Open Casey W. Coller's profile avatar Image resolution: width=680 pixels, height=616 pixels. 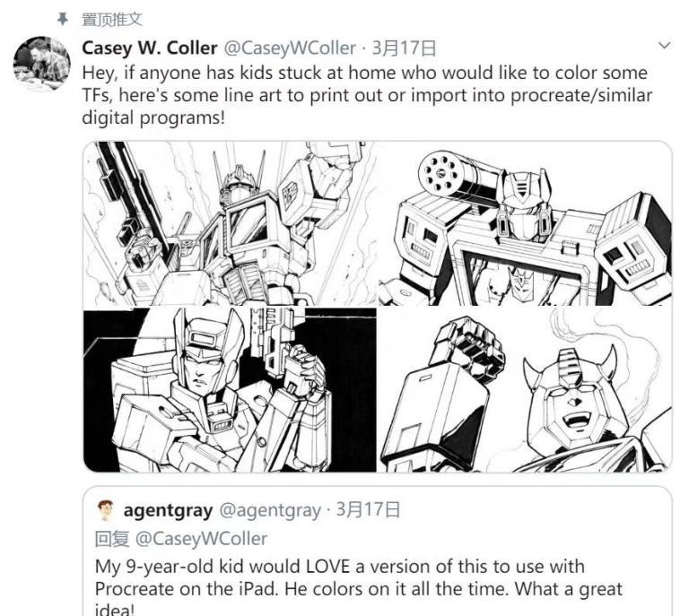[x=42, y=65]
